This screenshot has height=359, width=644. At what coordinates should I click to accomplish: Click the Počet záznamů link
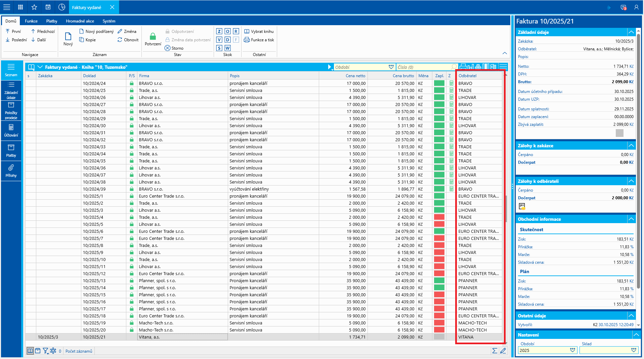[x=79, y=351]
